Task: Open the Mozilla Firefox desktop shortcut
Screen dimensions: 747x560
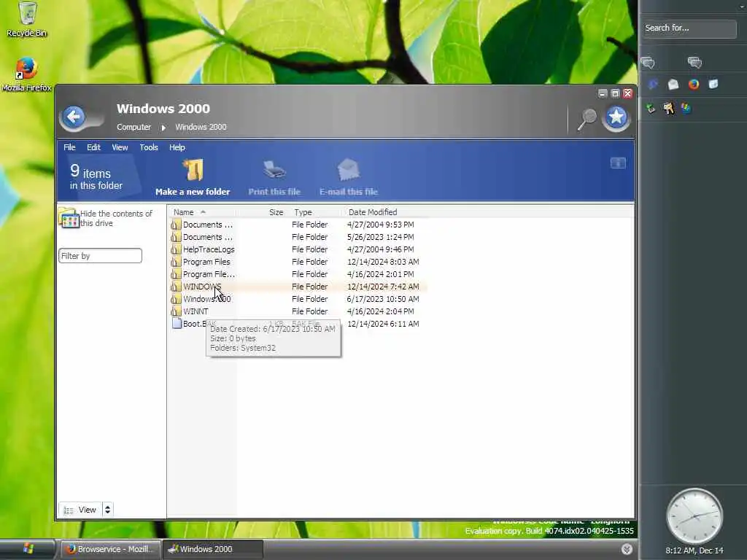Action: coord(27,74)
